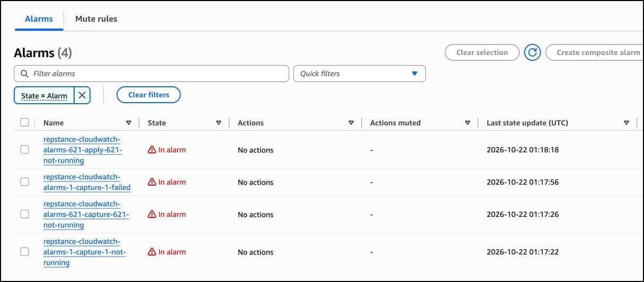Viewport: 644px width, 282px height.
Task: Toggle the select-all alarms checkbox
Action: coord(24,122)
